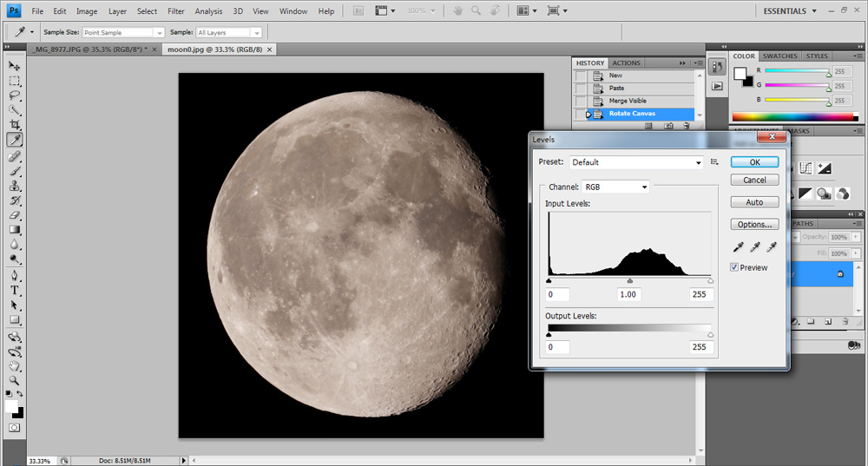Select the Zoom tool in toolbox
This screenshot has height=466, width=868.
point(15,380)
